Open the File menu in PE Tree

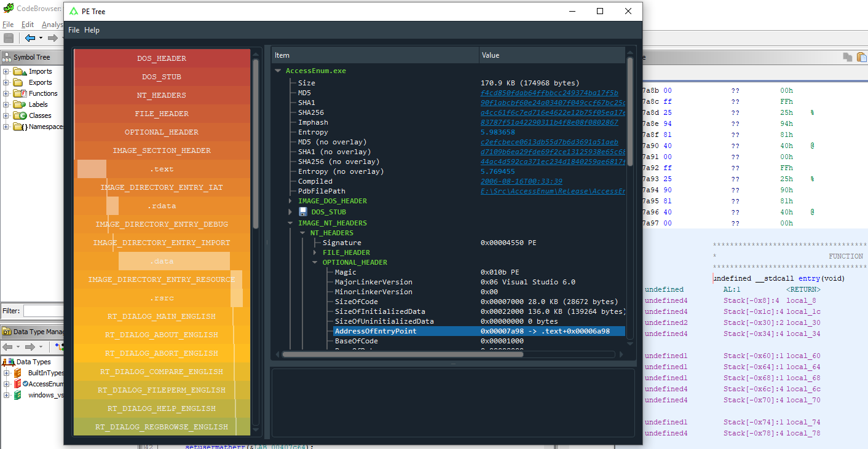tap(74, 30)
